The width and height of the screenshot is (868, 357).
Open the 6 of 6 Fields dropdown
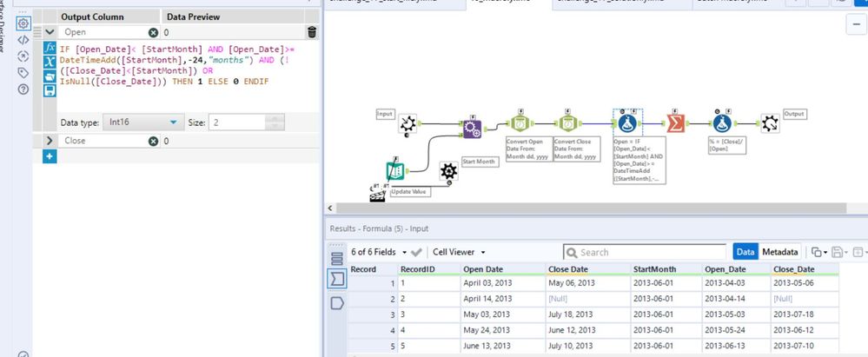click(x=379, y=253)
